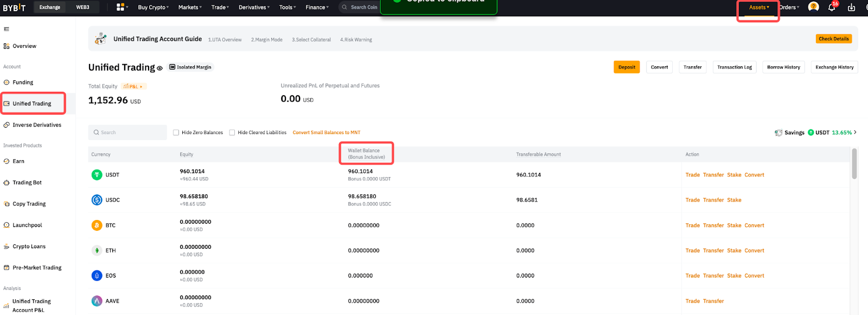Click the BTC coin icon
The height and width of the screenshot is (315, 868).
97,225
